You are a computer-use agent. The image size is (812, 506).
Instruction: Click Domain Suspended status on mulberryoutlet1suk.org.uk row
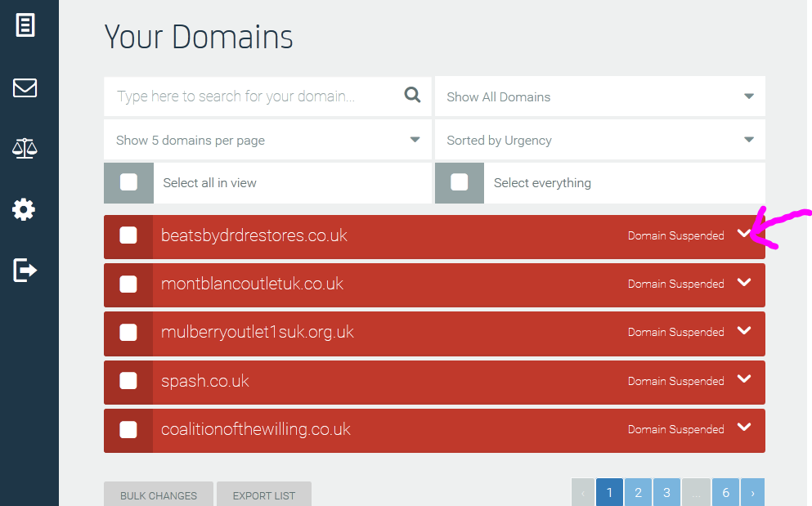(x=675, y=332)
